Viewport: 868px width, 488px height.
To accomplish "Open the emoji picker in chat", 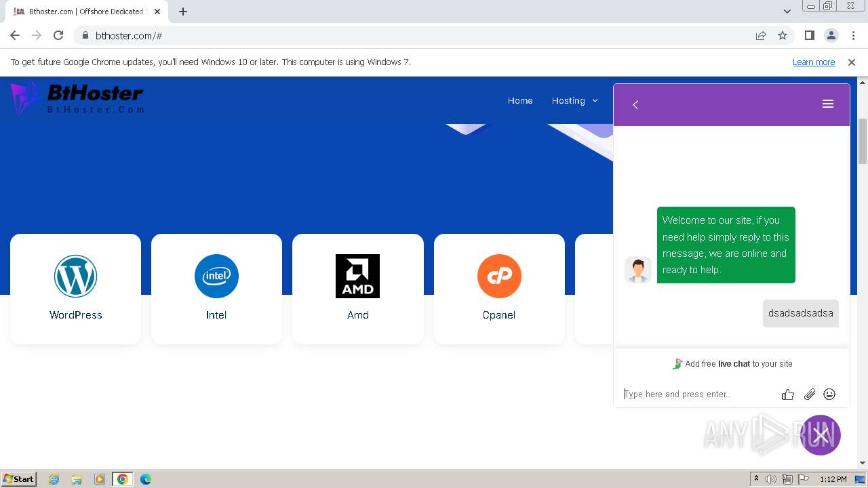I will (x=829, y=394).
